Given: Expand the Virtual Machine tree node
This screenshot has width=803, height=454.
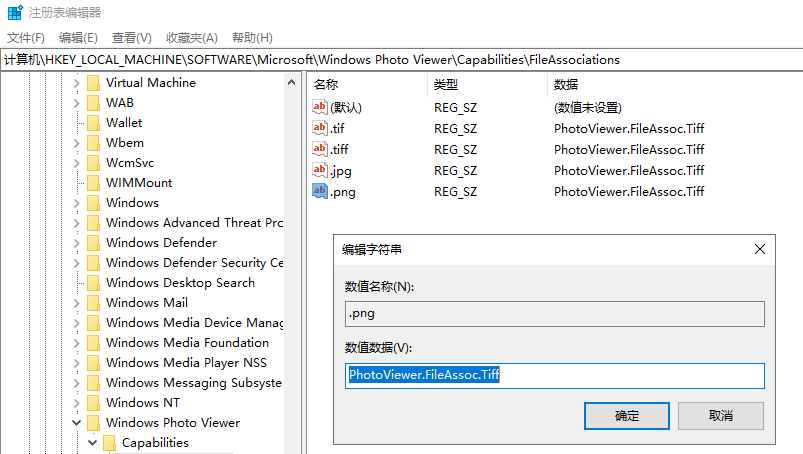Looking at the screenshot, I should pyautogui.click(x=76, y=83).
